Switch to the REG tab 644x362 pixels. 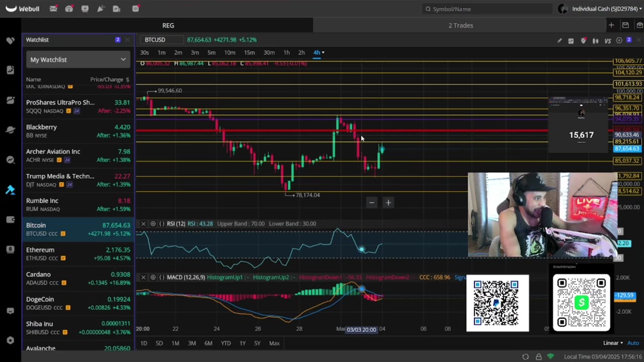tap(168, 25)
